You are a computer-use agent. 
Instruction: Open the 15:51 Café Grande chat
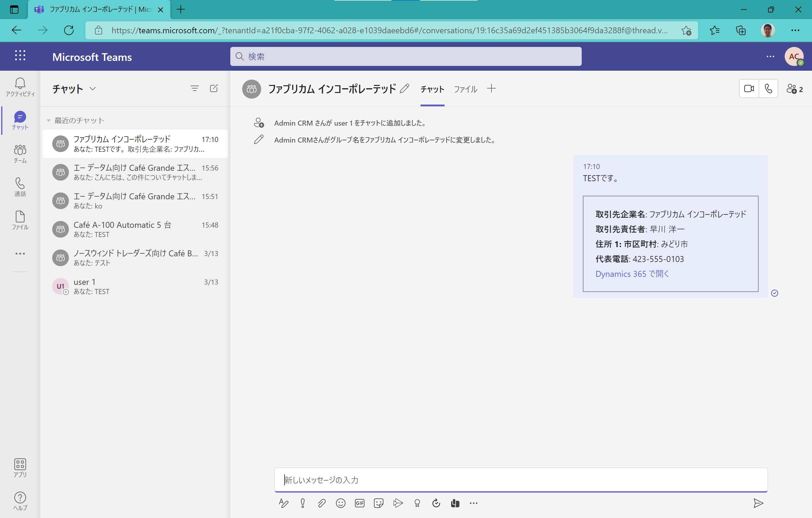tap(135, 201)
